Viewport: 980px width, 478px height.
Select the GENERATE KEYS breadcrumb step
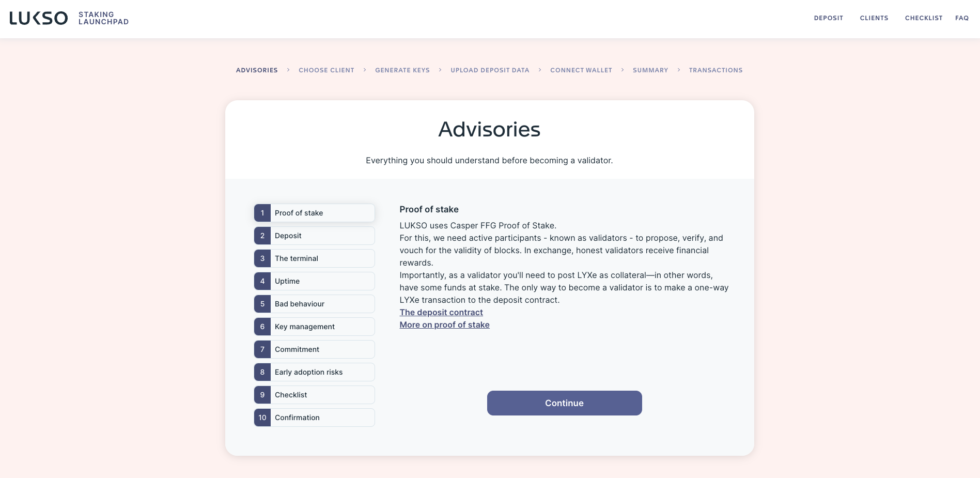point(402,70)
